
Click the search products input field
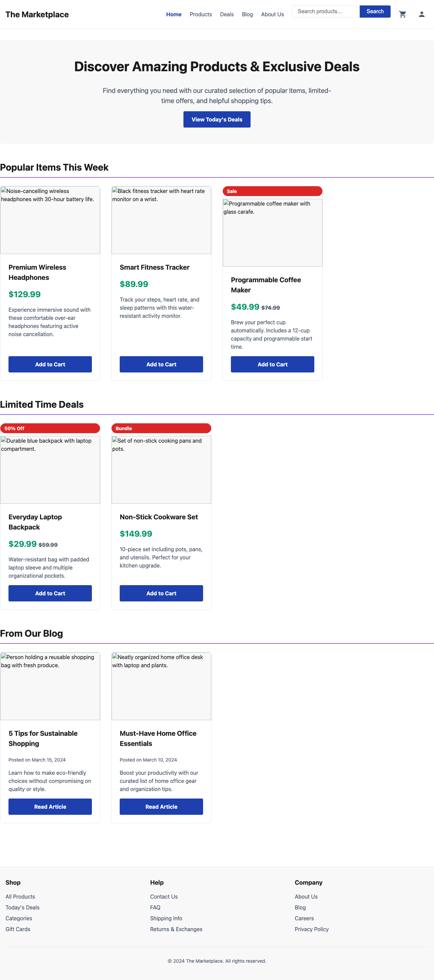pyautogui.click(x=325, y=11)
